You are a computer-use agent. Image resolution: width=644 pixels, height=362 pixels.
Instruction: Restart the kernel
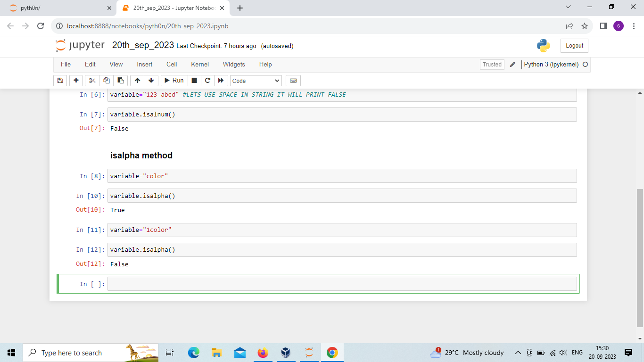click(207, 80)
